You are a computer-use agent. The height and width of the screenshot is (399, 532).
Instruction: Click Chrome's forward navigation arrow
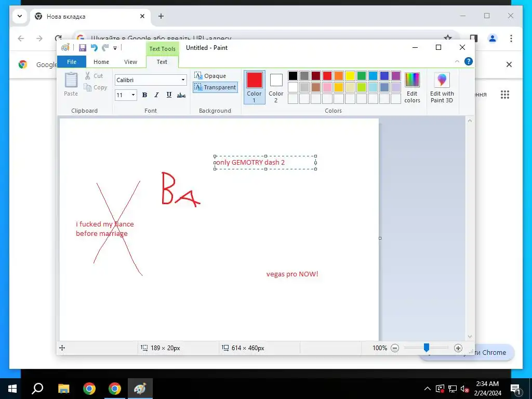(39, 38)
